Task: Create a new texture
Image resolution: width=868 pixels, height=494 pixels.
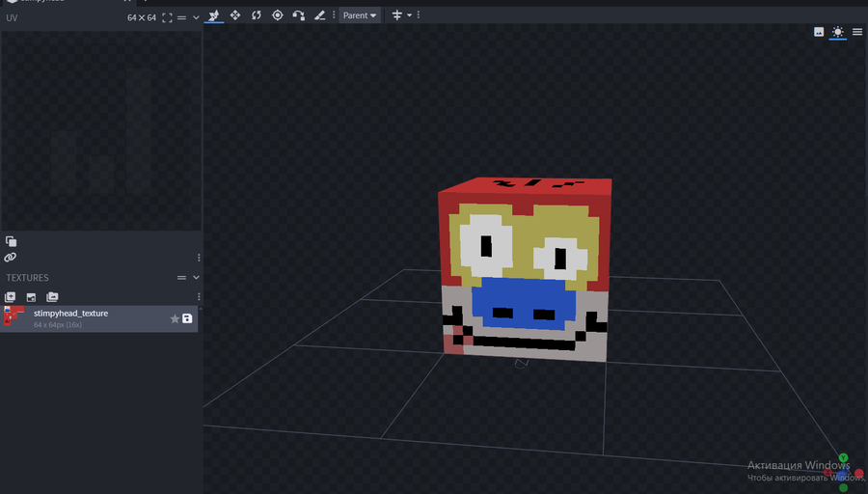Action: 10,297
